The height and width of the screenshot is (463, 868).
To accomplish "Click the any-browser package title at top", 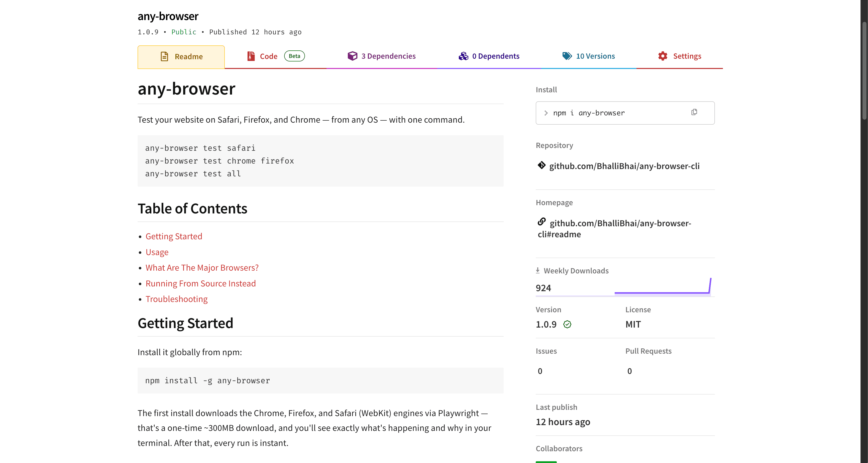I will click(168, 16).
